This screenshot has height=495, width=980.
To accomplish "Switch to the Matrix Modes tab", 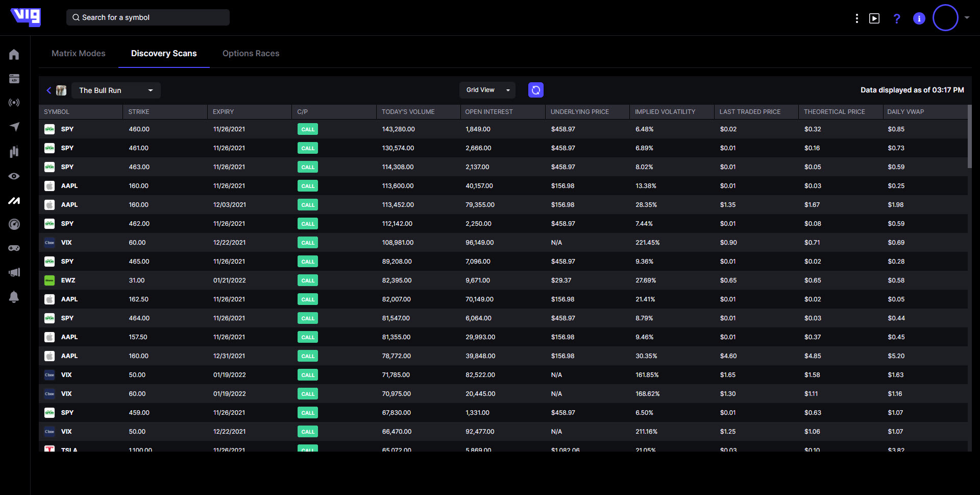I will [79, 53].
